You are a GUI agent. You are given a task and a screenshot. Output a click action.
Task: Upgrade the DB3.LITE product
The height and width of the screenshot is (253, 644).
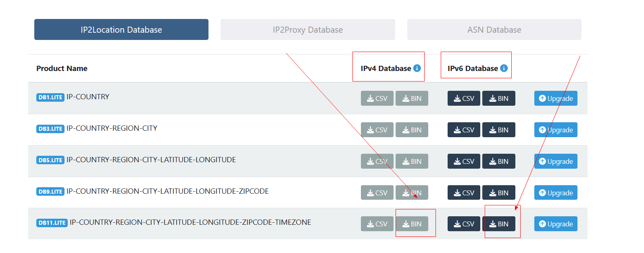[556, 130]
